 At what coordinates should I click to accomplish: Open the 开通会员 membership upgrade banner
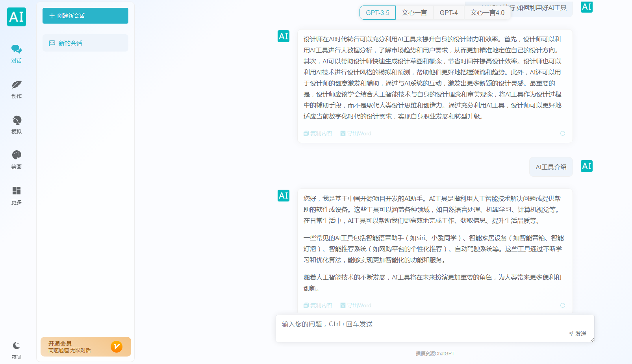[x=85, y=346]
